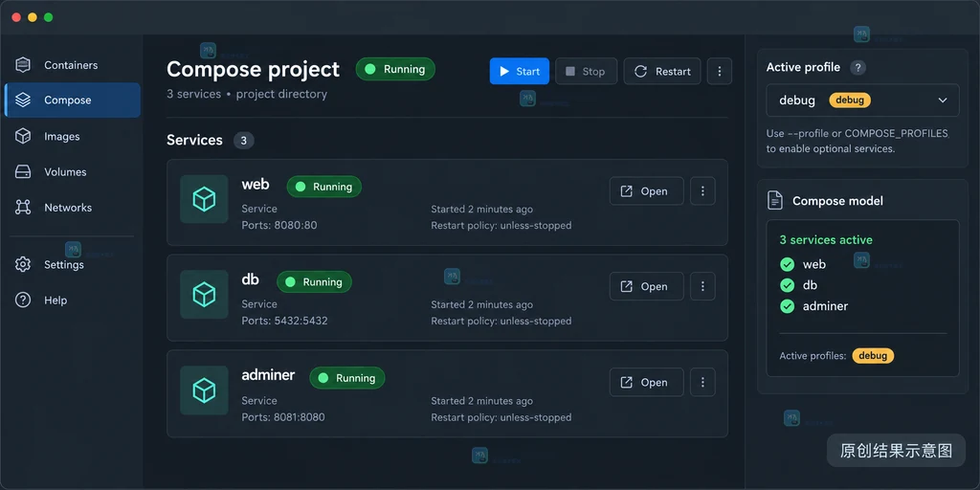The width and height of the screenshot is (980, 490).
Task: Click db's 'Started 2 minutes ago' text
Action: [x=482, y=304]
